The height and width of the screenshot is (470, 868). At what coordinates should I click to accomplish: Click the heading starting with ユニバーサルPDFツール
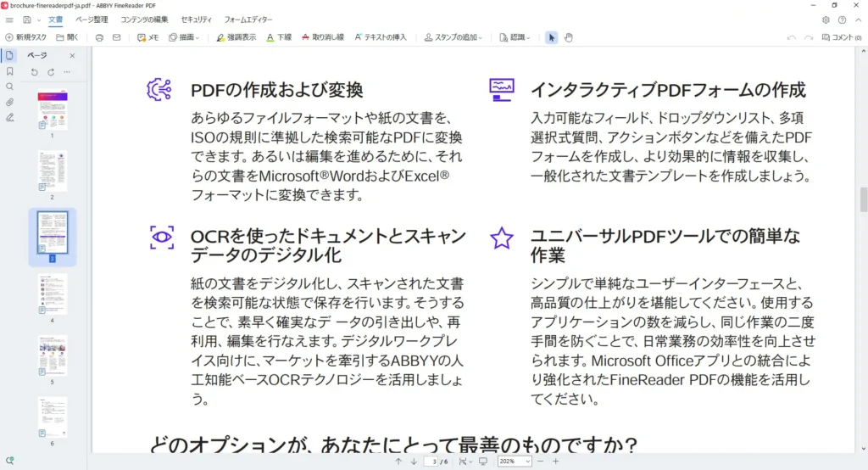pyautogui.click(x=665, y=245)
